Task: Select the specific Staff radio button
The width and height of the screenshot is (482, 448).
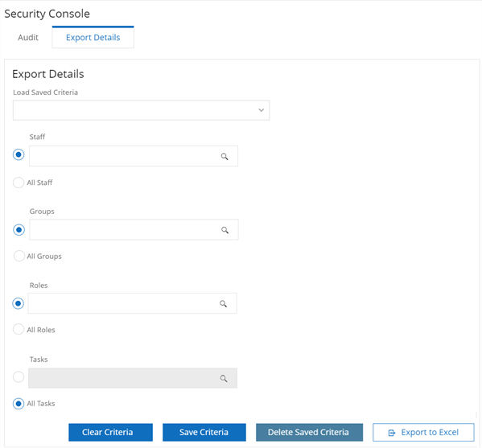Action: [19, 154]
